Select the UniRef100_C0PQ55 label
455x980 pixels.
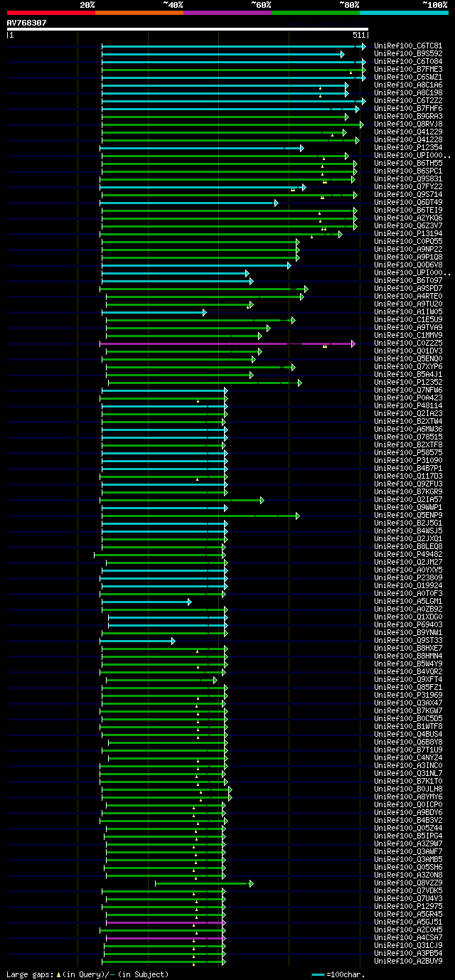(x=408, y=242)
